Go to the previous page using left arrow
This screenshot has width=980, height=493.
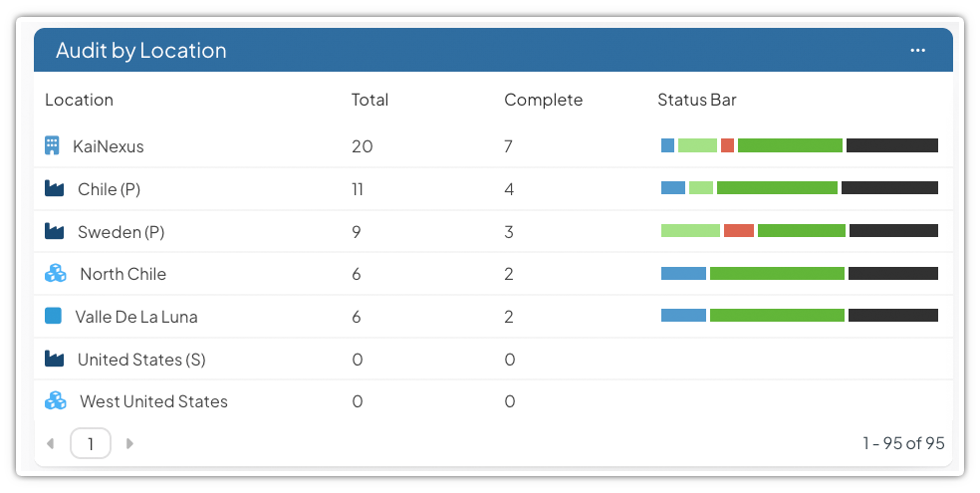click(x=51, y=443)
